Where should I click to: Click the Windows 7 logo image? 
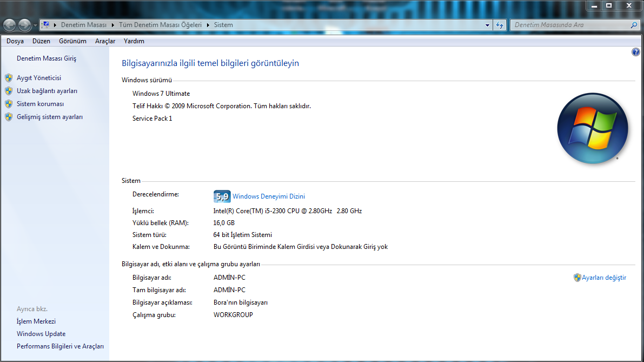point(593,128)
